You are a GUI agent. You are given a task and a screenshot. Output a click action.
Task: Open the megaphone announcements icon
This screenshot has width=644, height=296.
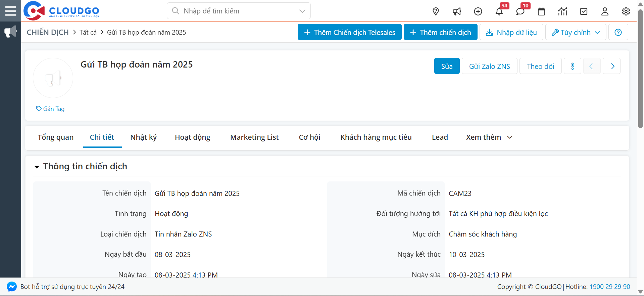tap(457, 11)
